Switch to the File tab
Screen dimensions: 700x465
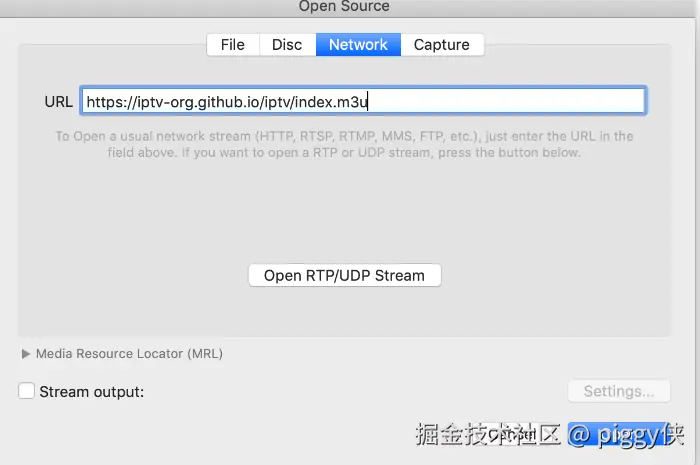[233, 45]
